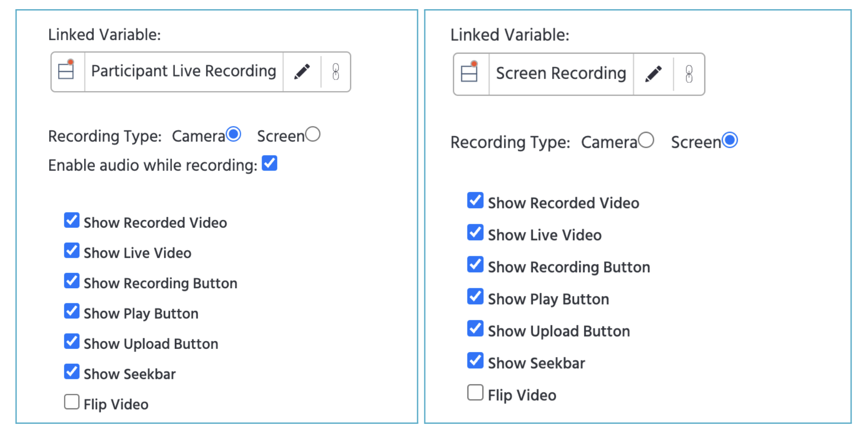The width and height of the screenshot is (868, 436).
Task: Select Screen recording type in the left panel
Action: [314, 134]
